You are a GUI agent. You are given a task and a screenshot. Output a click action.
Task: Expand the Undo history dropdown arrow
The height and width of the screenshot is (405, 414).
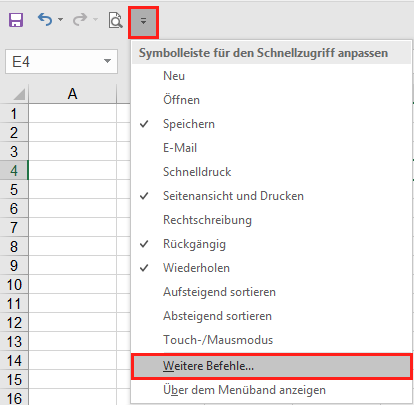coord(60,20)
